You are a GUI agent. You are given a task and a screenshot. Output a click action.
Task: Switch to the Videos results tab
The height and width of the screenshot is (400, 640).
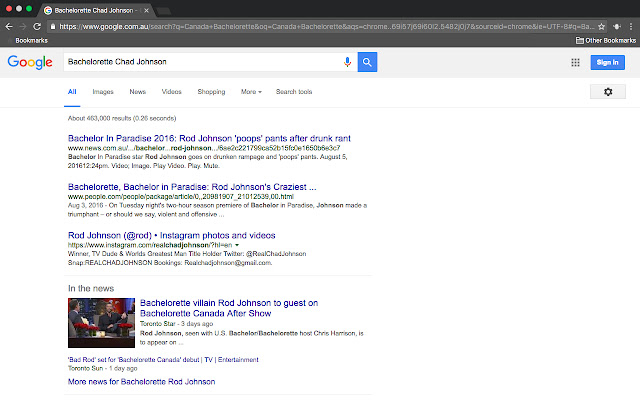pos(172,92)
